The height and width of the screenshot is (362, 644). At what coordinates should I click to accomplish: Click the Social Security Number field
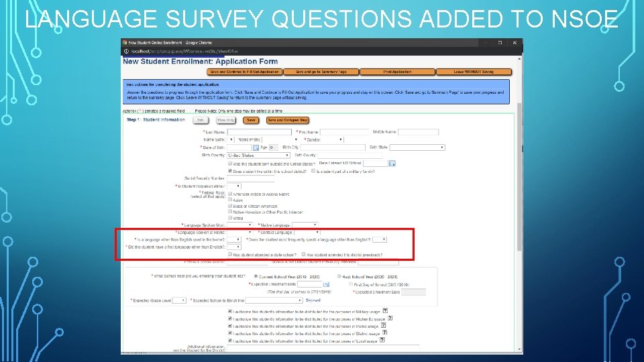click(x=250, y=178)
